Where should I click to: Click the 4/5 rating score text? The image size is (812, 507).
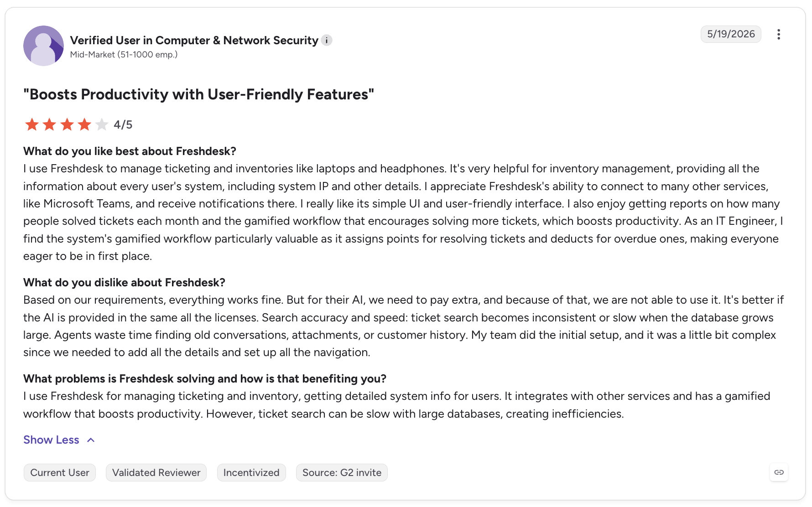click(x=123, y=124)
